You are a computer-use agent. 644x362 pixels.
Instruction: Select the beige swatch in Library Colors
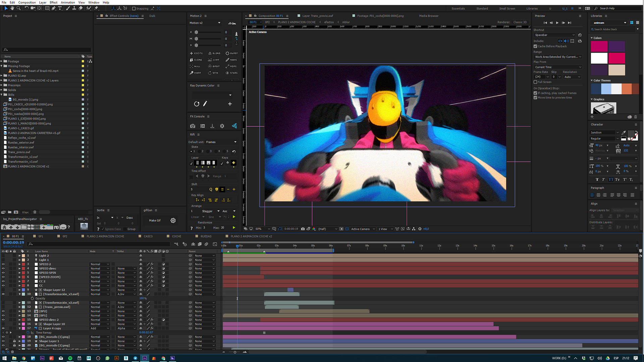tap(616, 70)
